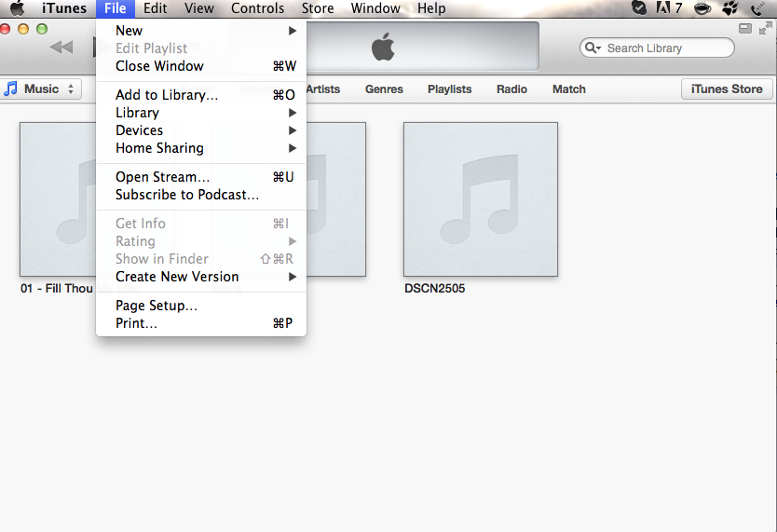
Task: Select the 01 - Fill Thou album artwork
Action: tap(58, 199)
